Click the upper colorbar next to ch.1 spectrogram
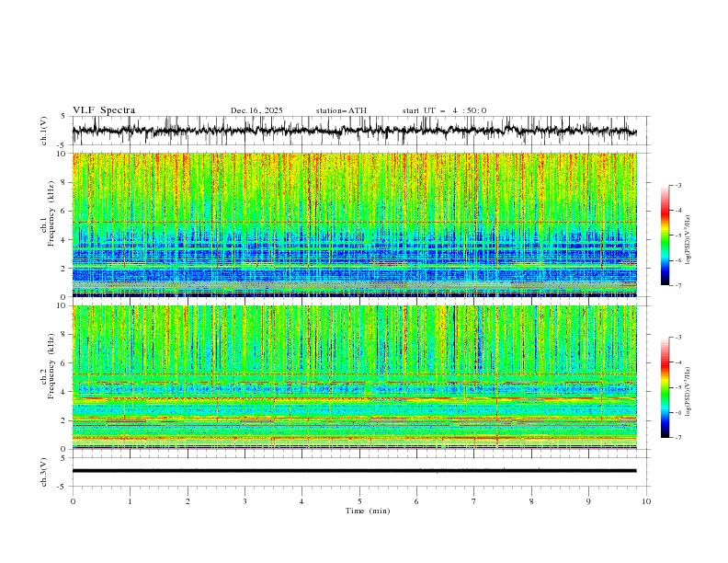This screenshot has height=563, width=728. click(665, 236)
